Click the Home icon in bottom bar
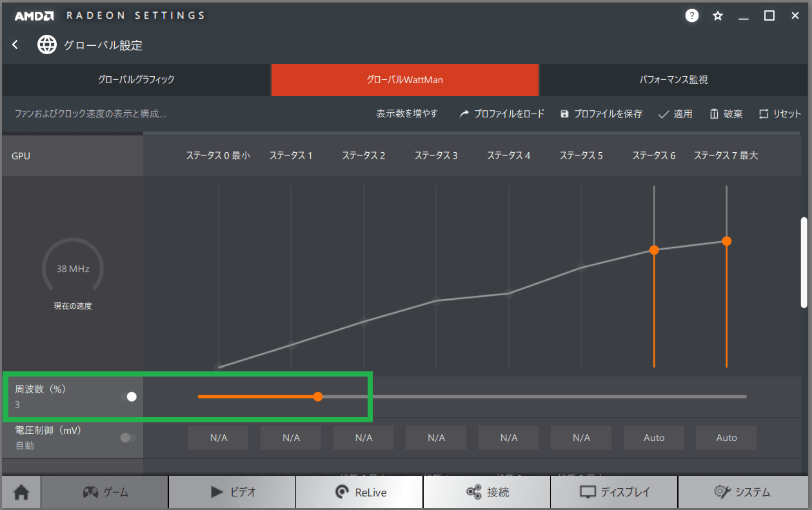812x510 pixels. point(21,493)
